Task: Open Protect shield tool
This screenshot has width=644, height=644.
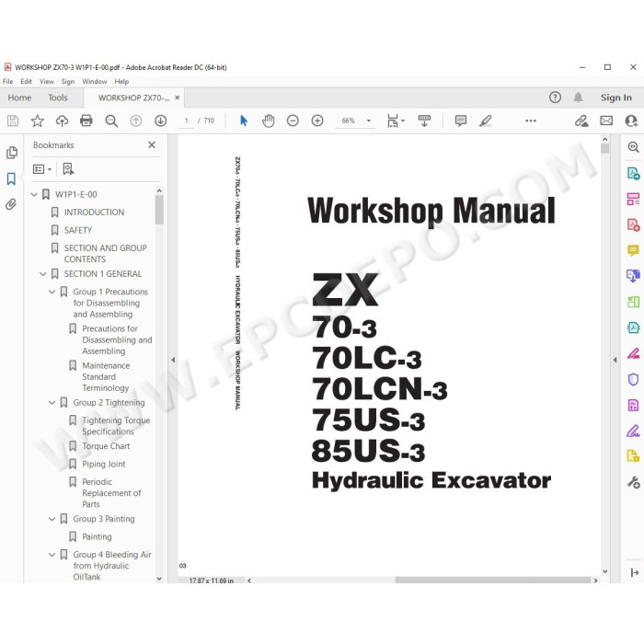Action: [633, 379]
